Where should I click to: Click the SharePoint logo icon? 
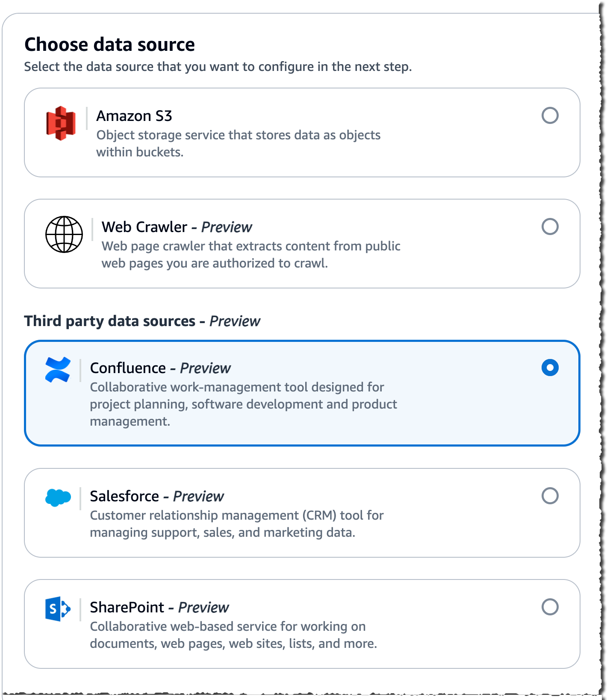click(58, 608)
